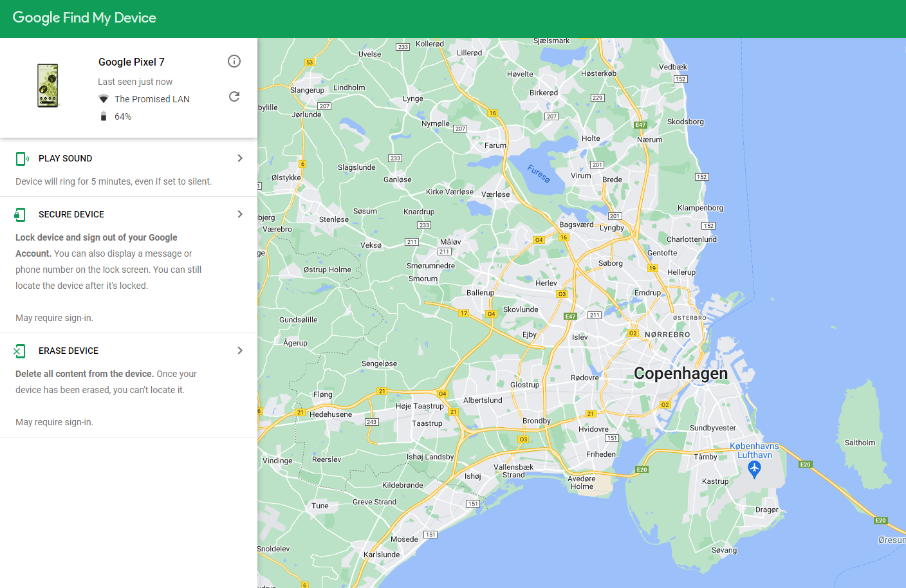The image size is (906, 588).
Task: Click the Google Find My Device title
Action: [84, 18]
